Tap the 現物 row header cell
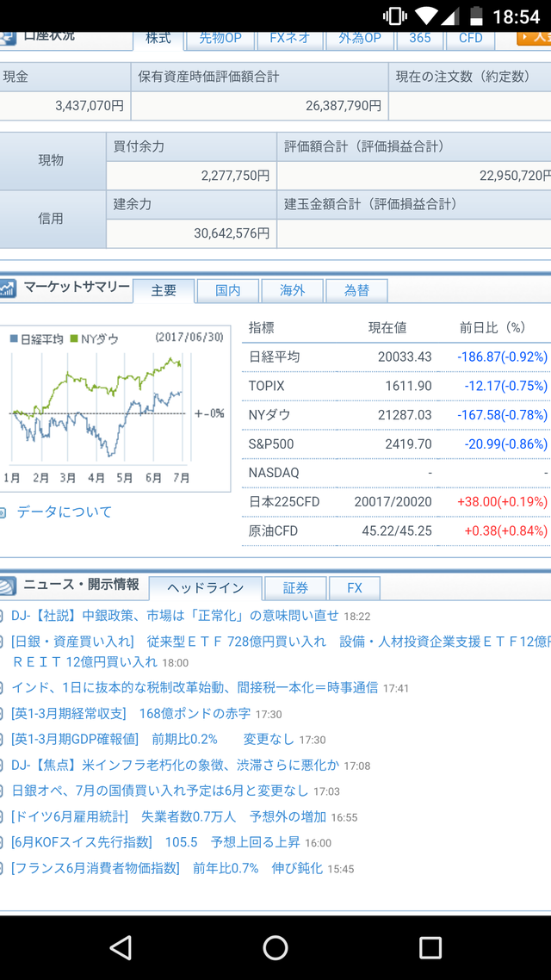The height and width of the screenshot is (980, 551). [x=52, y=160]
